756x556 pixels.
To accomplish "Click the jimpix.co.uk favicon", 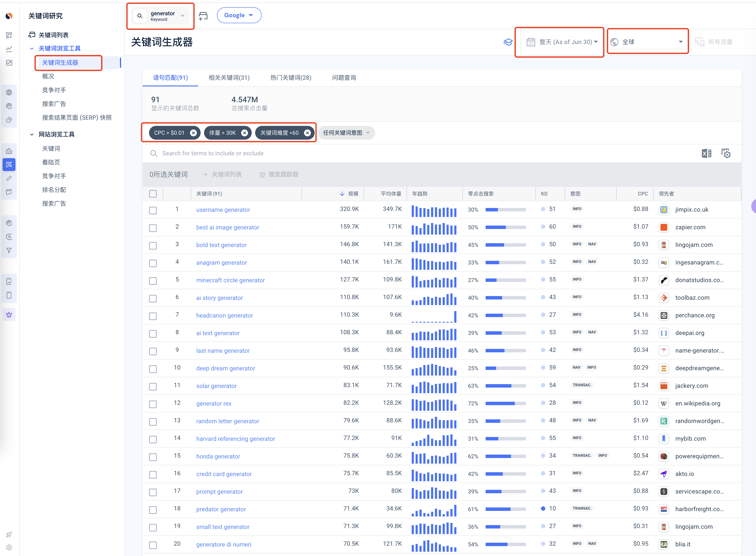I will click(x=663, y=210).
